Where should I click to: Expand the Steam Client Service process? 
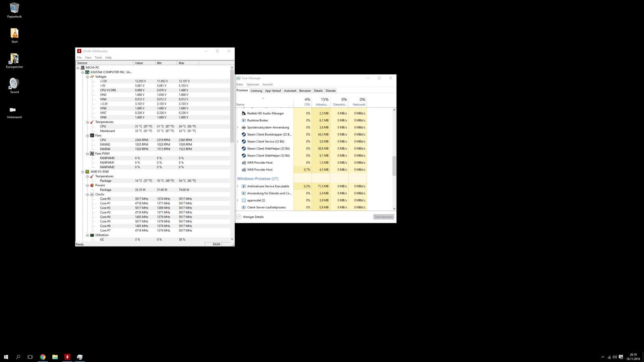click(238, 142)
